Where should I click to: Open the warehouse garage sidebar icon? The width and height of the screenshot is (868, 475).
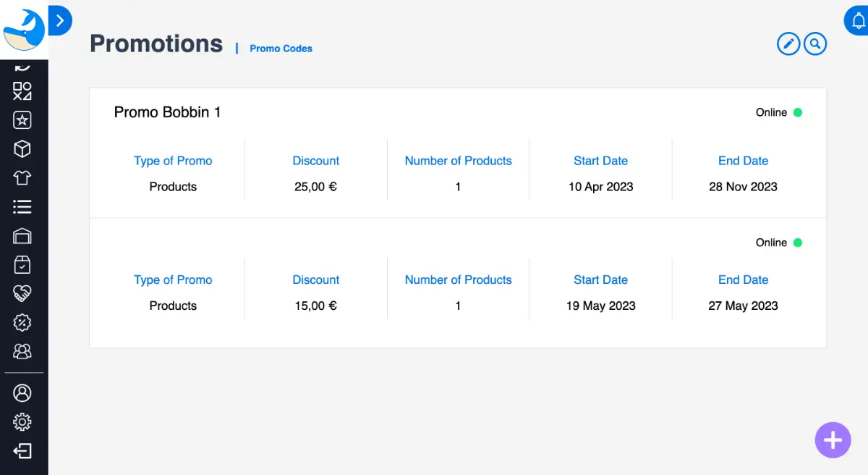22,236
